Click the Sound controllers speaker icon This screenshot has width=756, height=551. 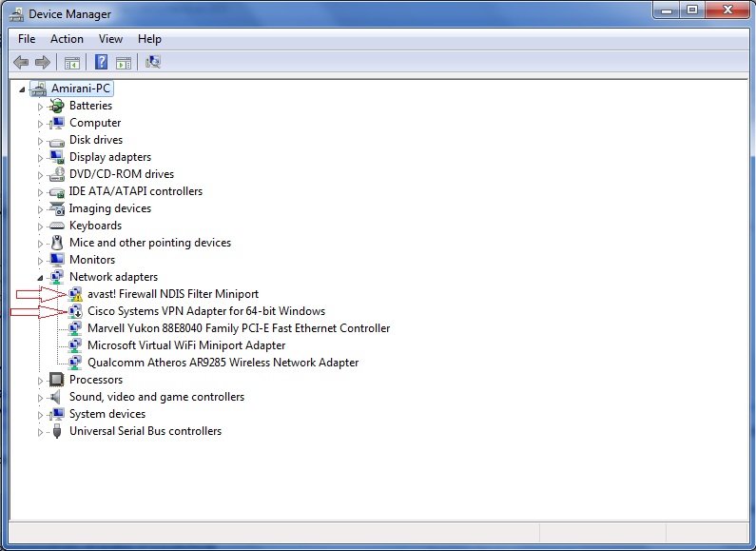point(56,397)
